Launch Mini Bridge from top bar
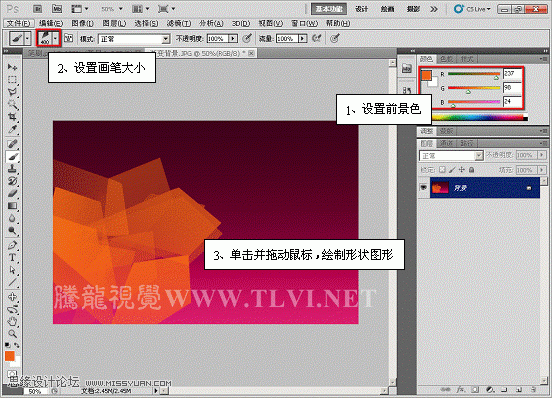Viewport: 552px width, 398px height. click(x=57, y=9)
